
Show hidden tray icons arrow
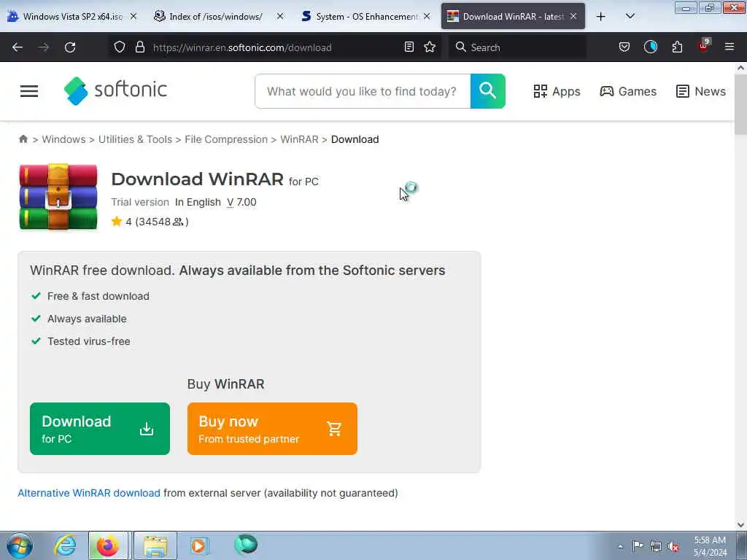pyautogui.click(x=620, y=546)
